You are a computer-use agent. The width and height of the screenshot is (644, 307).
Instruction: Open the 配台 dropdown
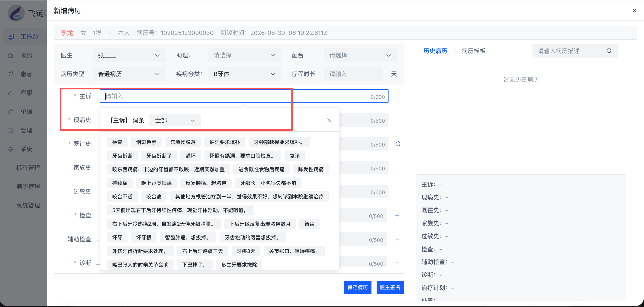[360, 55]
